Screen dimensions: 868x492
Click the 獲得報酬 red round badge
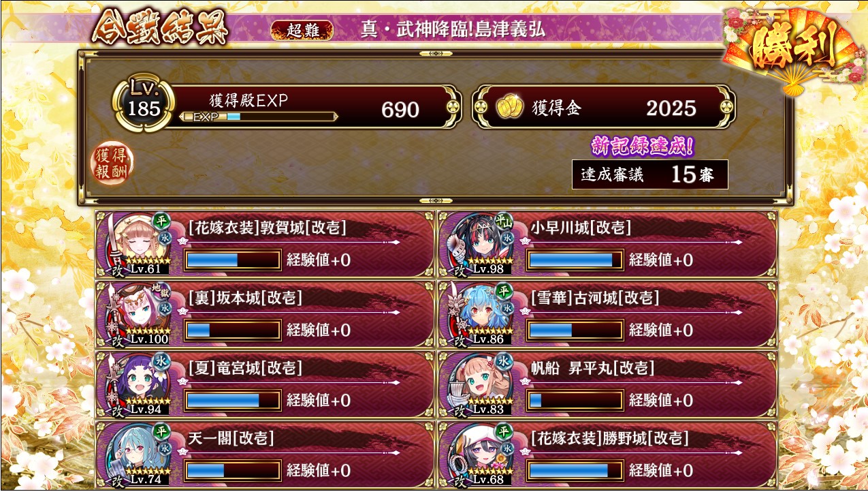[112, 164]
